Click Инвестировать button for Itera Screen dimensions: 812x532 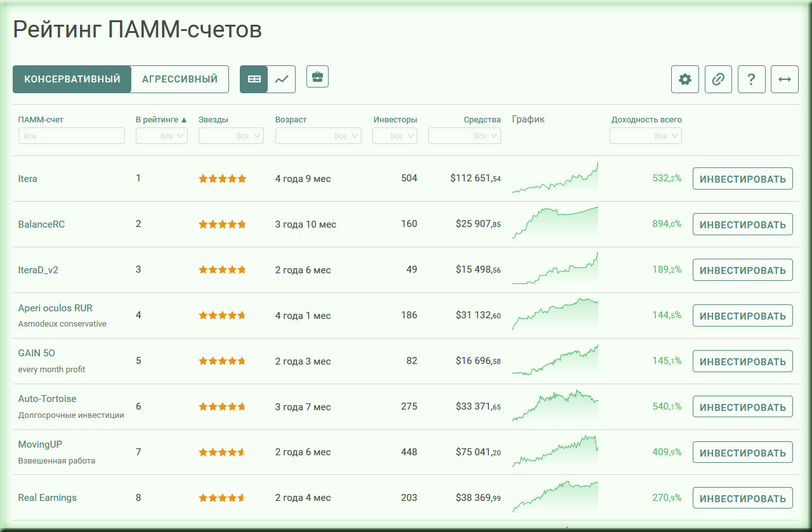(x=742, y=179)
